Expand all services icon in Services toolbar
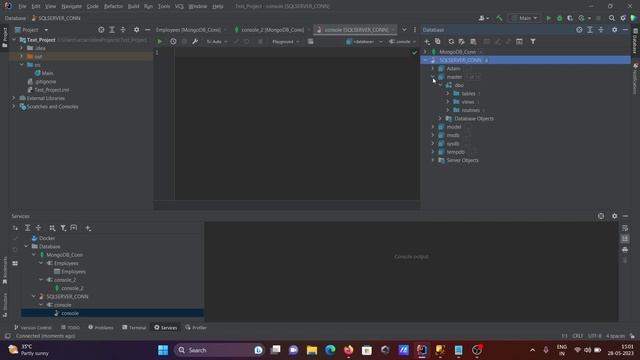The width and height of the screenshot is (640, 360). pyautogui.click(x=27, y=228)
